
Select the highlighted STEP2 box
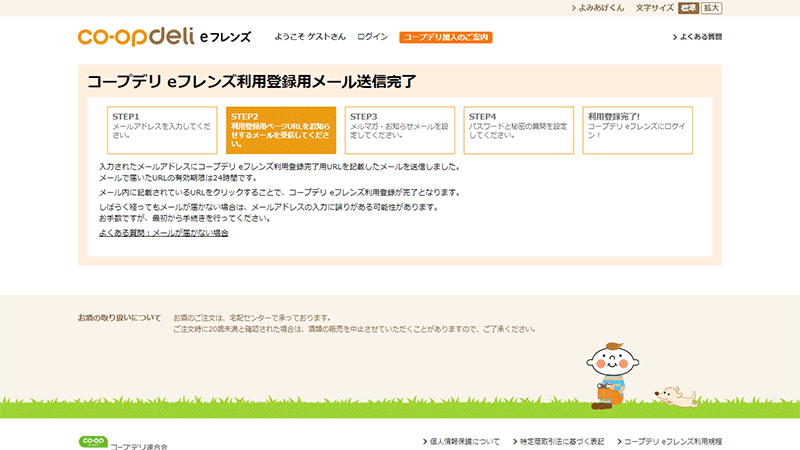click(x=281, y=130)
